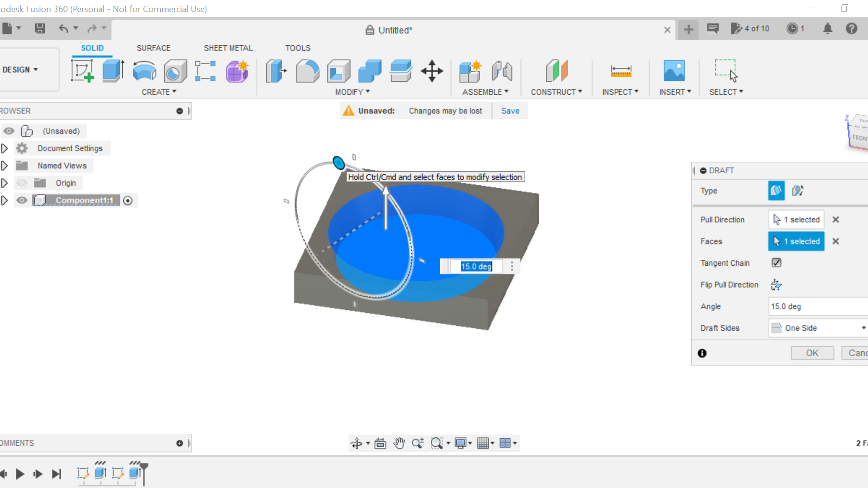Viewport: 868px width, 488px height.
Task: Confirm the draft with OK
Action: click(812, 353)
